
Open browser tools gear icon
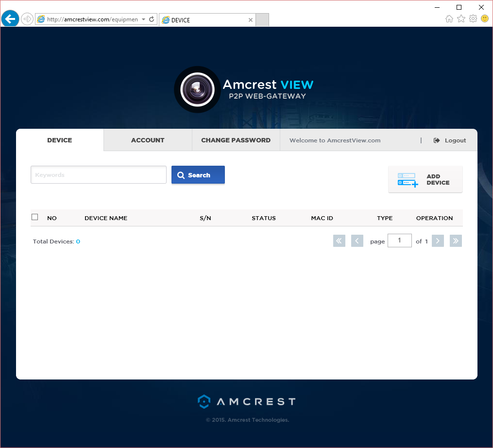coord(473,19)
